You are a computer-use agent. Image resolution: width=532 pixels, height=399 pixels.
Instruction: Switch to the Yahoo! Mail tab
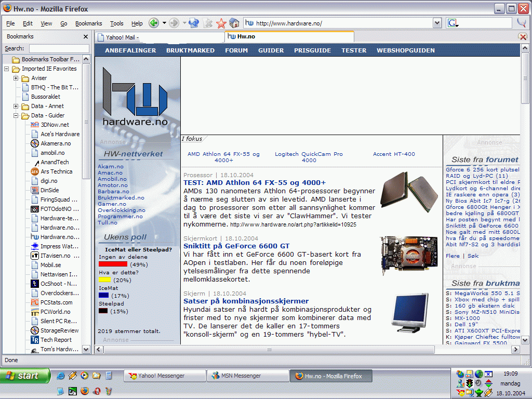click(x=159, y=37)
